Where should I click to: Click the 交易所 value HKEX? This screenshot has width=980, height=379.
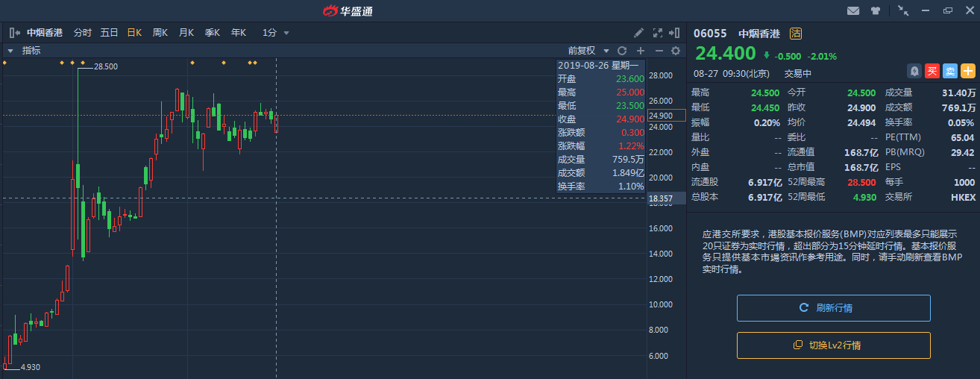click(x=963, y=197)
